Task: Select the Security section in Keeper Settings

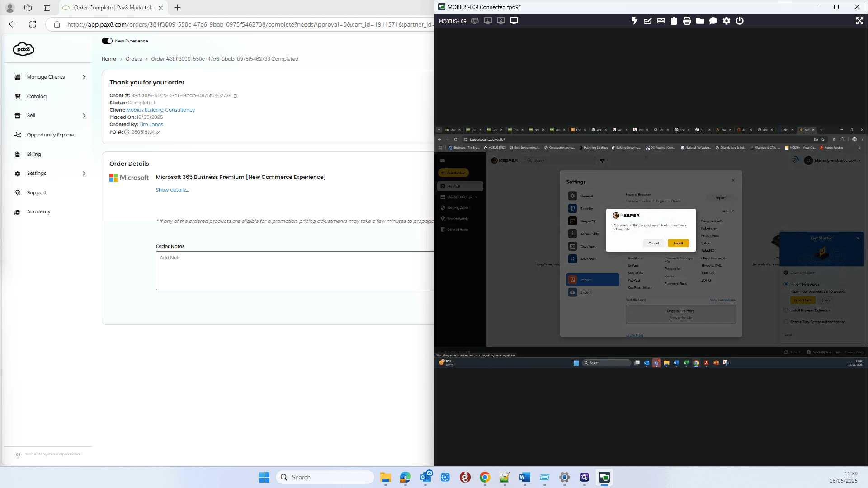Action: coord(586,209)
